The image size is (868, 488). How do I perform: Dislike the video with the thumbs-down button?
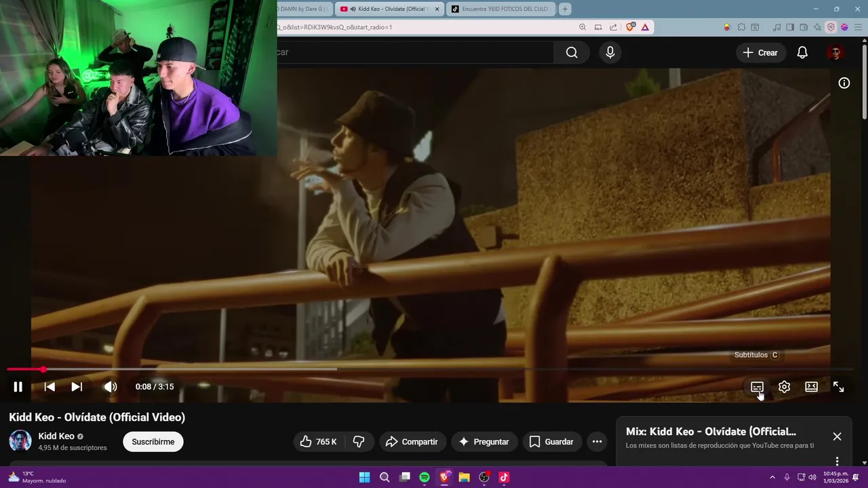pos(359,442)
